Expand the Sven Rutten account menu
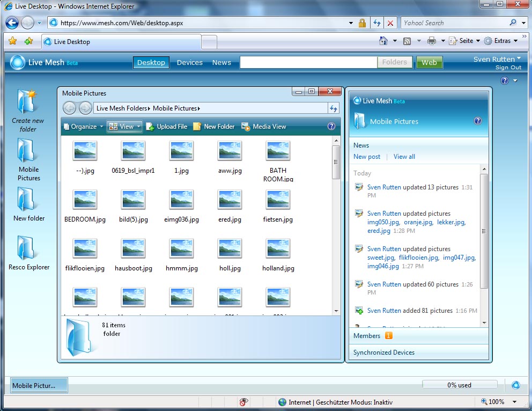The width and height of the screenshot is (532, 411). point(497,59)
